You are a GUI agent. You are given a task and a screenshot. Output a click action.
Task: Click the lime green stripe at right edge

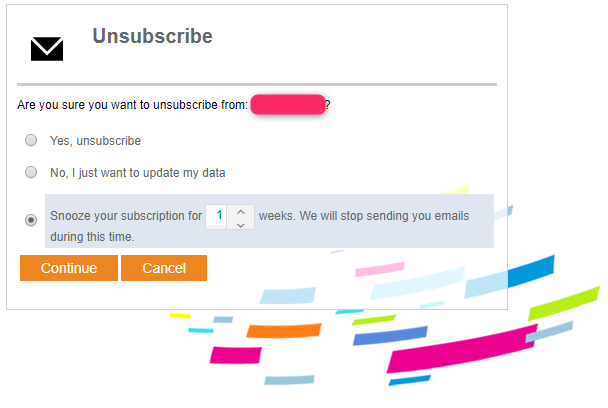[x=563, y=304]
